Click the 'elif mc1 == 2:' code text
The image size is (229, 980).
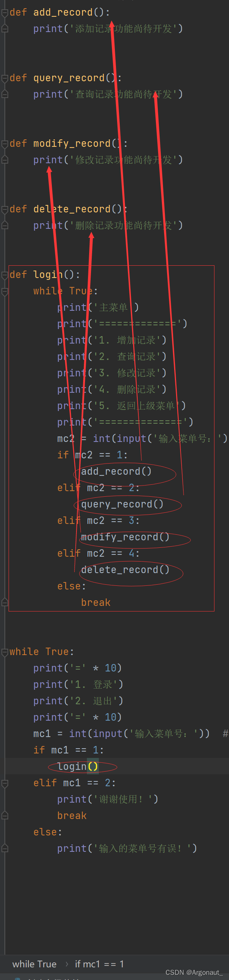click(x=75, y=783)
